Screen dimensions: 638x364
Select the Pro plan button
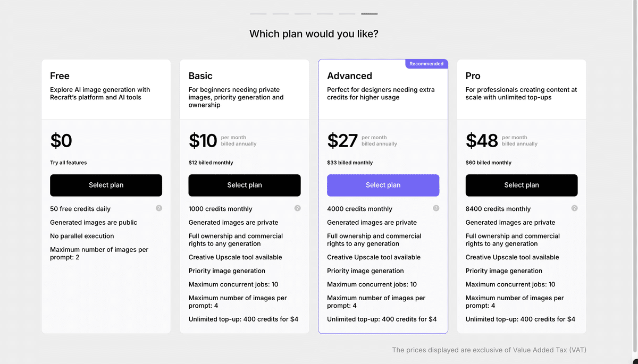[522, 185]
